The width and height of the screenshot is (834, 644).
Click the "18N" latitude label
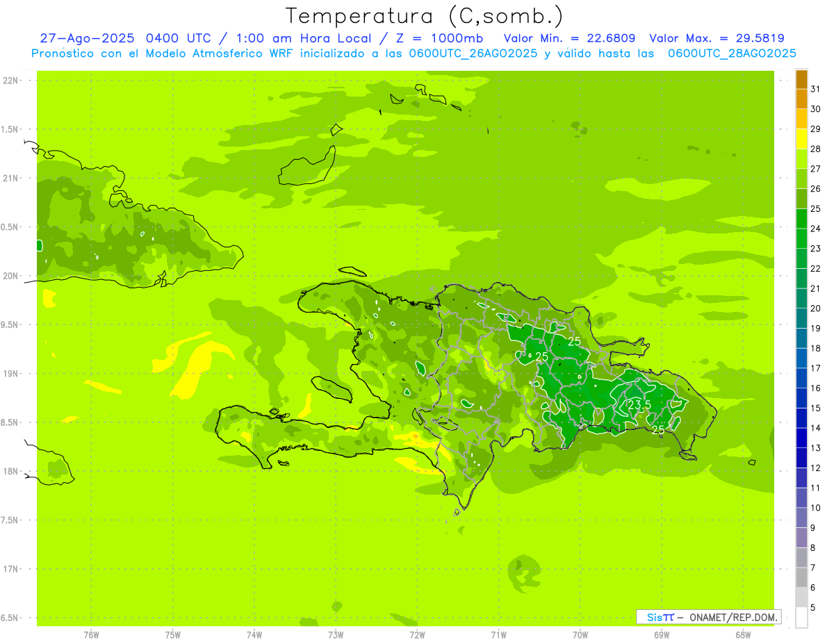coord(10,471)
